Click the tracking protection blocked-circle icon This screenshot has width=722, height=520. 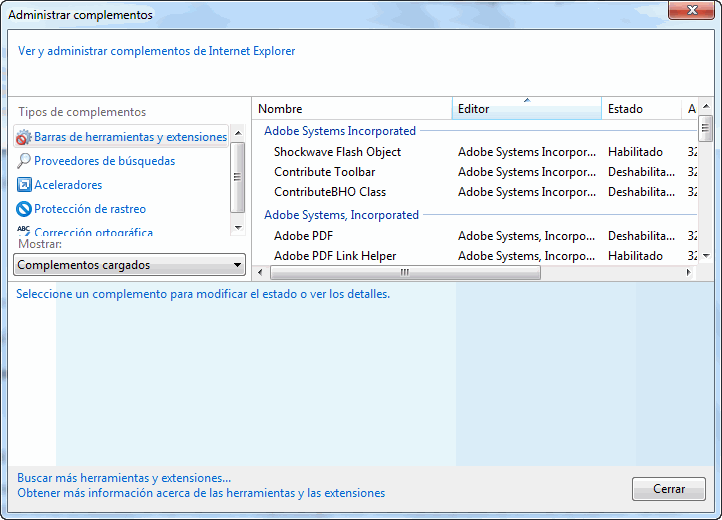[23, 209]
